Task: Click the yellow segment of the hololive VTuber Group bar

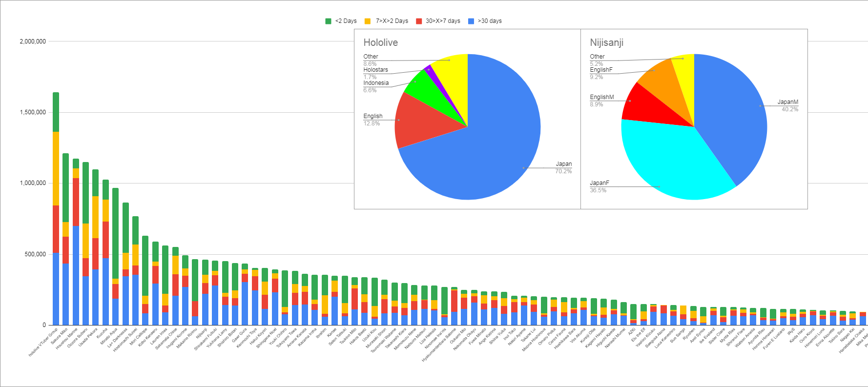Action: tap(56, 168)
